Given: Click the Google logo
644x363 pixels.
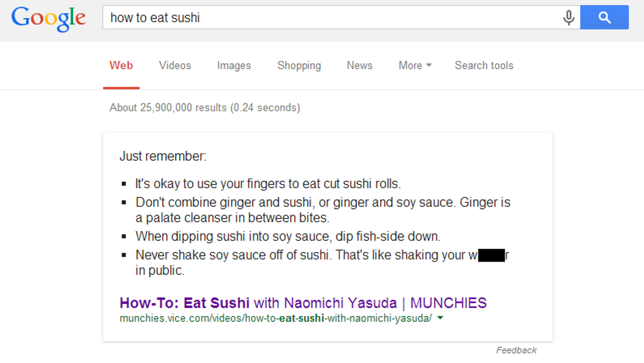Looking at the screenshot, I should click(49, 19).
